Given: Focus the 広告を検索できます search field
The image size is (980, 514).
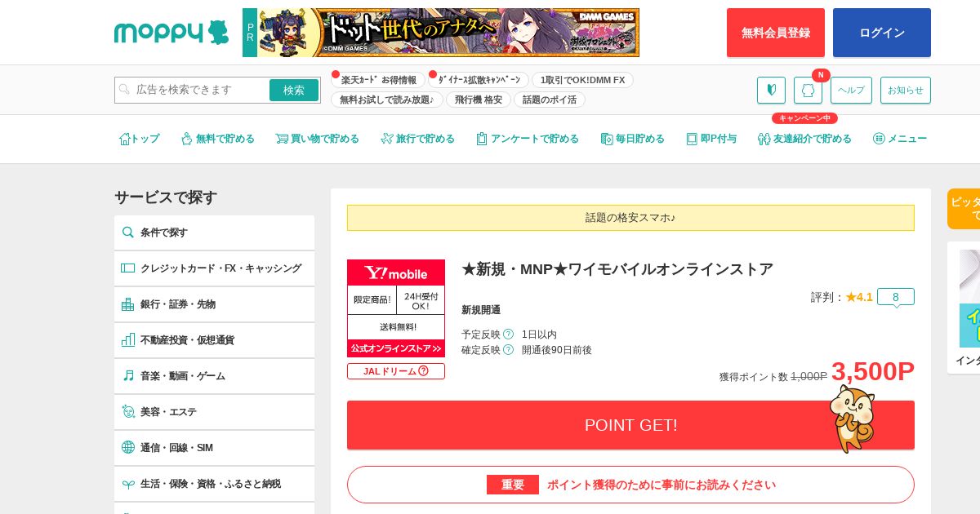Looking at the screenshot, I should click(x=192, y=90).
